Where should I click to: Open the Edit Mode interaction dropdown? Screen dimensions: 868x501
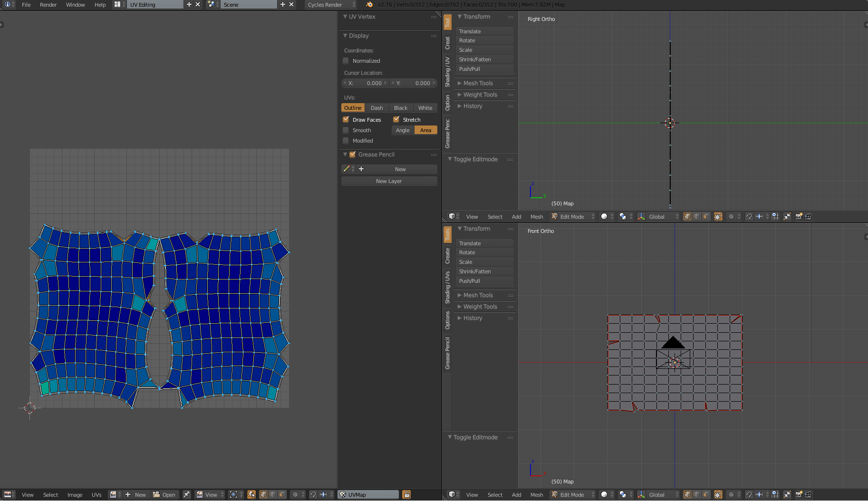[572, 216]
